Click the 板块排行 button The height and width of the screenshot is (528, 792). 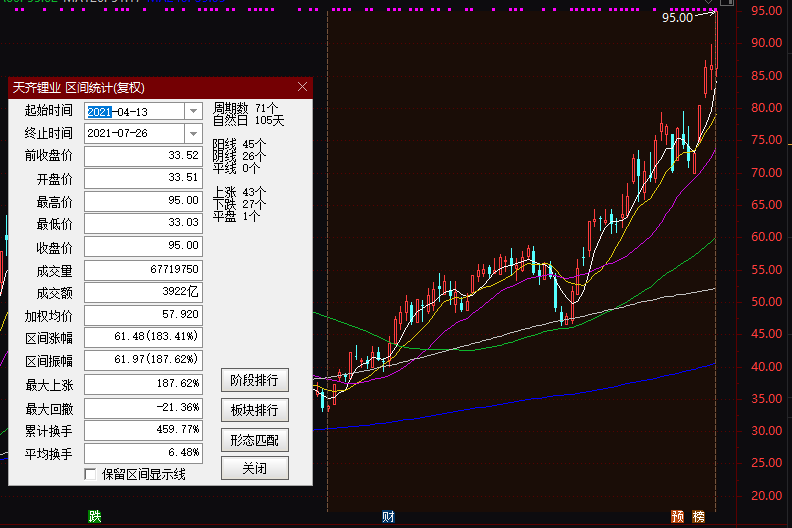coord(254,410)
